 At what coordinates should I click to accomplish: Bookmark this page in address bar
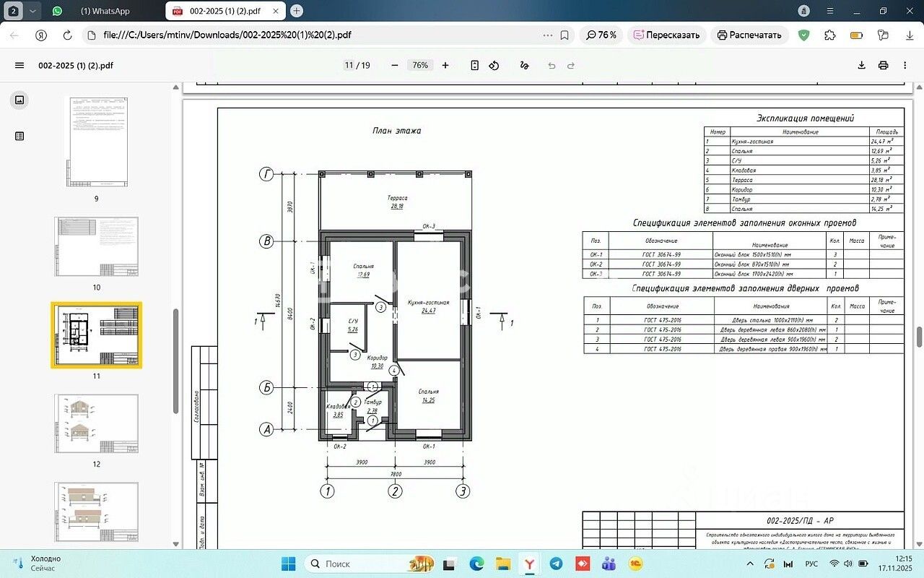coord(565,35)
